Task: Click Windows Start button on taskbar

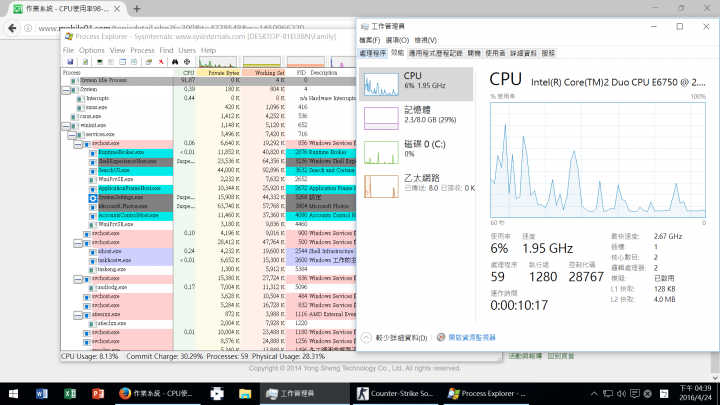Action: point(13,394)
